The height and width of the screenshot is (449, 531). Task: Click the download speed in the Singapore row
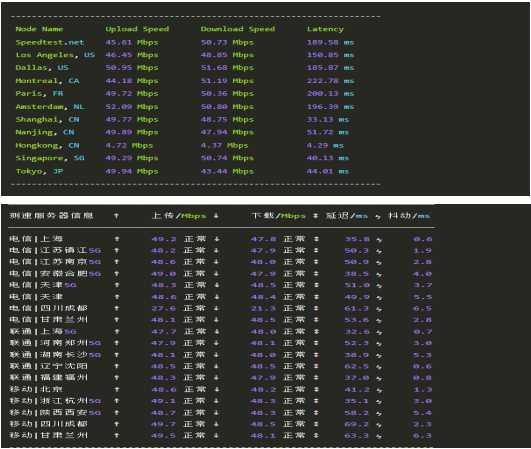coord(227,158)
